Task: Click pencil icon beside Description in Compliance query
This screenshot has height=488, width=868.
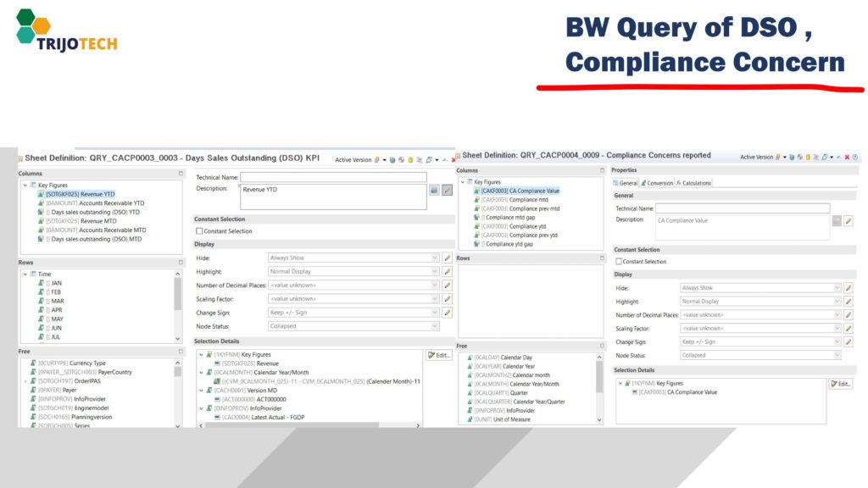Action: coord(848,221)
